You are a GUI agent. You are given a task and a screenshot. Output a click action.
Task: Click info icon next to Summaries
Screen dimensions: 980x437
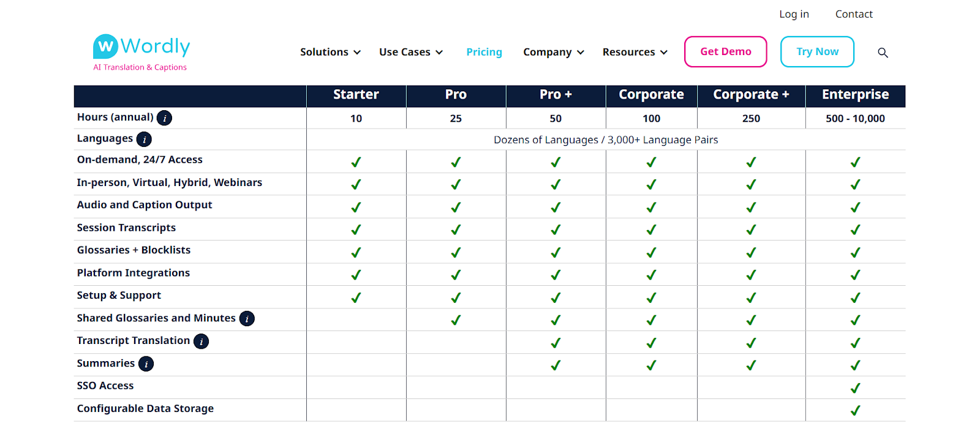pos(146,364)
